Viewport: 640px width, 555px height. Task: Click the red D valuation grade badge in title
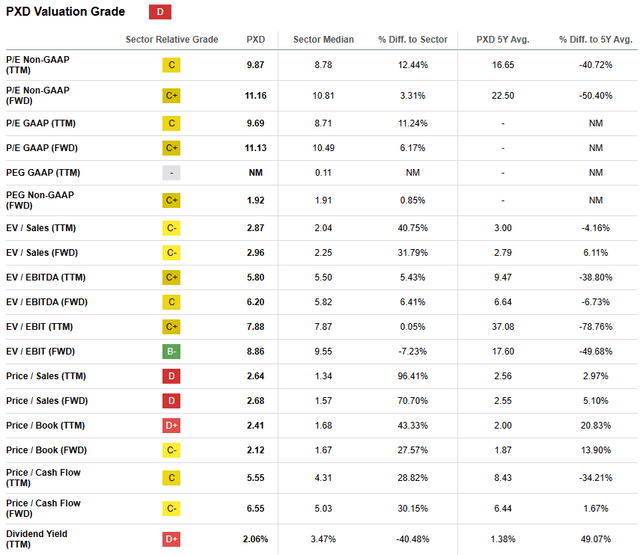159,12
